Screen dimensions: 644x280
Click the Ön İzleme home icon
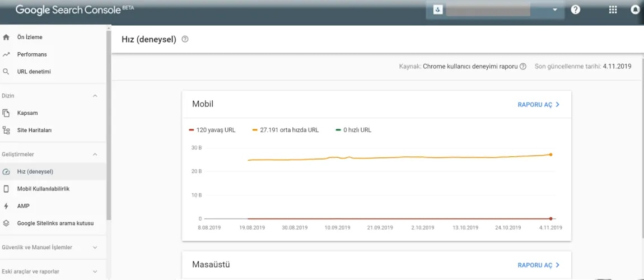pyautogui.click(x=6, y=37)
